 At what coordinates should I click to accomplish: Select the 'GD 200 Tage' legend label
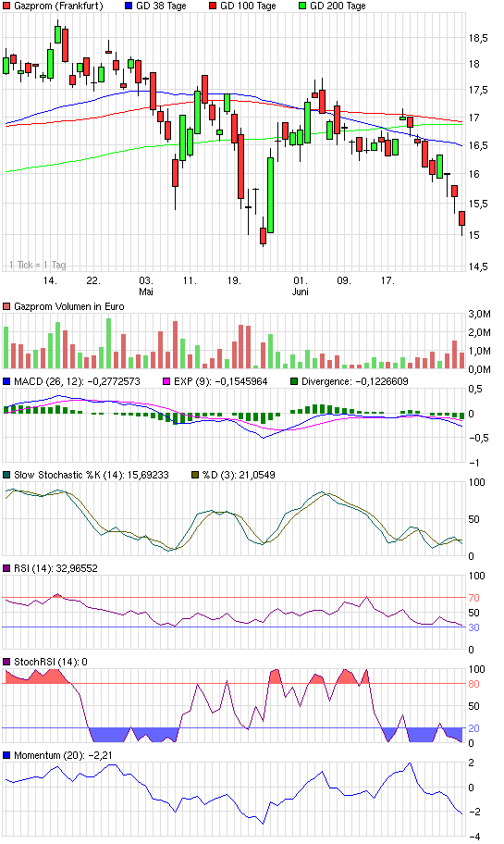tap(338, 6)
